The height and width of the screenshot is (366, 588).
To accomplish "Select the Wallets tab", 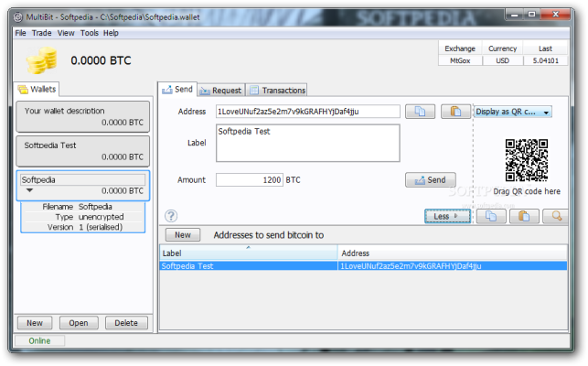I will click(x=37, y=90).
